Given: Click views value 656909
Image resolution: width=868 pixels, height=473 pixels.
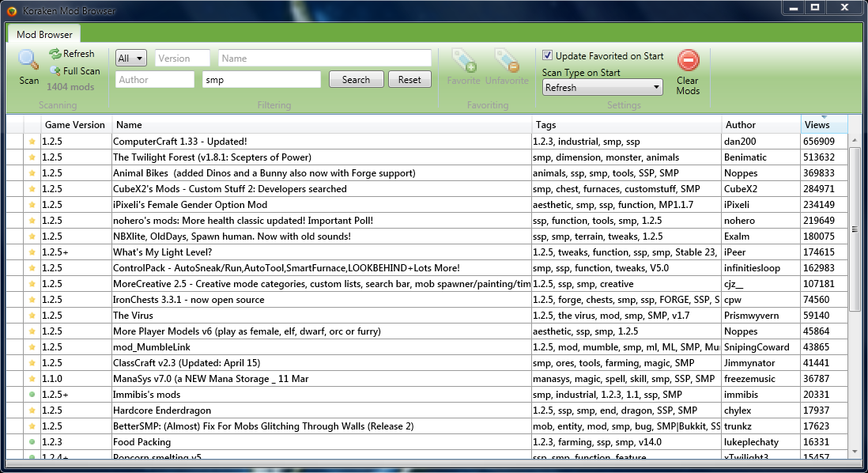Looking at the screenshot, I should click(x=819, y=142).
